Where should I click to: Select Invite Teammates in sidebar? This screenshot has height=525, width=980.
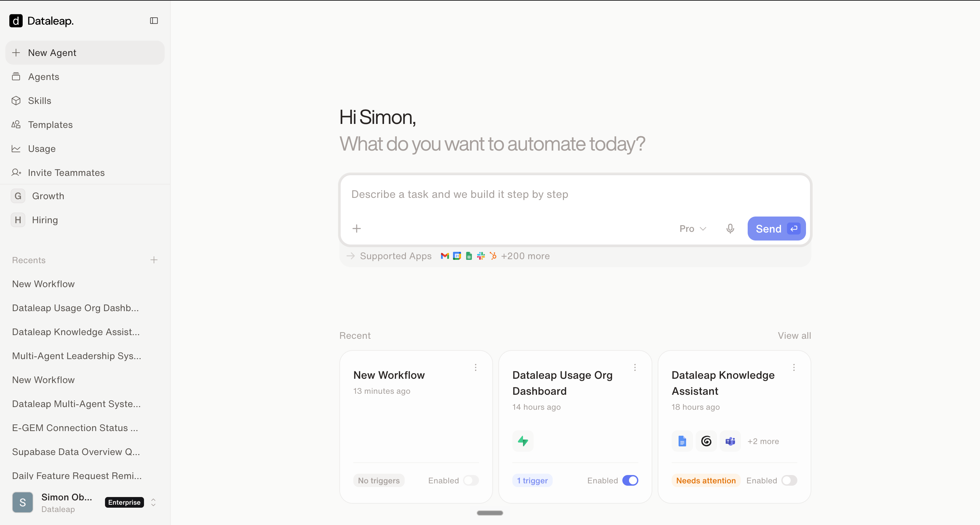pyautogui.click(x=85, y=172)
